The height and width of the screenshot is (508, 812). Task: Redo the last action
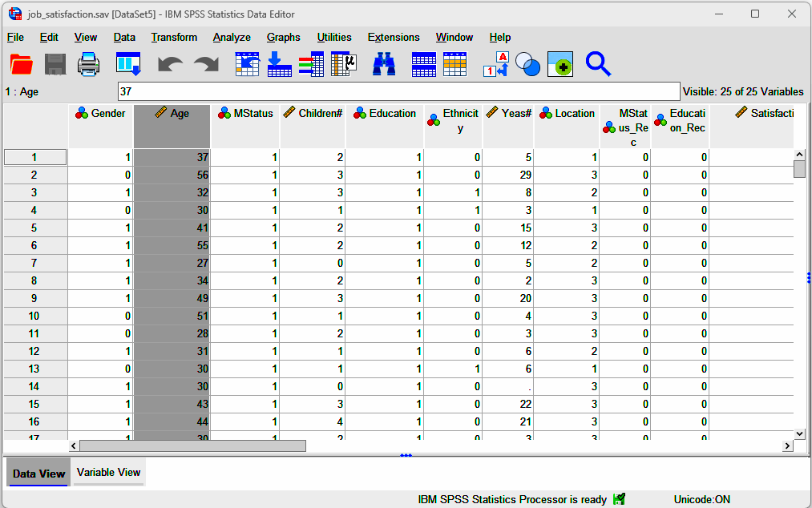click(x=205, y=63)
